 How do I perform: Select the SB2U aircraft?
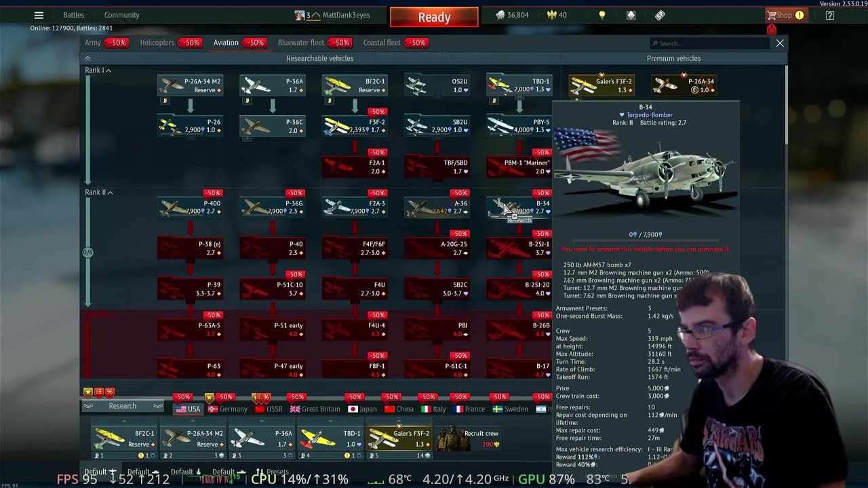click(437, 126)
